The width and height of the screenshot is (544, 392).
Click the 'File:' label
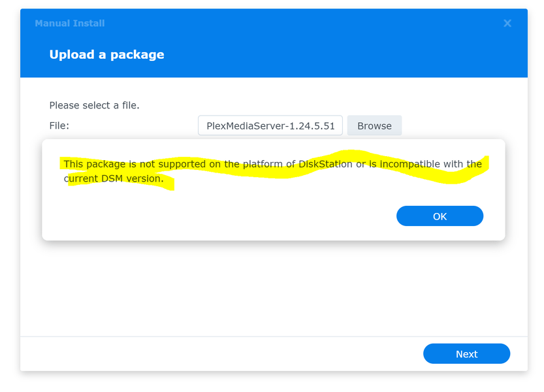(x=59, y=125)
